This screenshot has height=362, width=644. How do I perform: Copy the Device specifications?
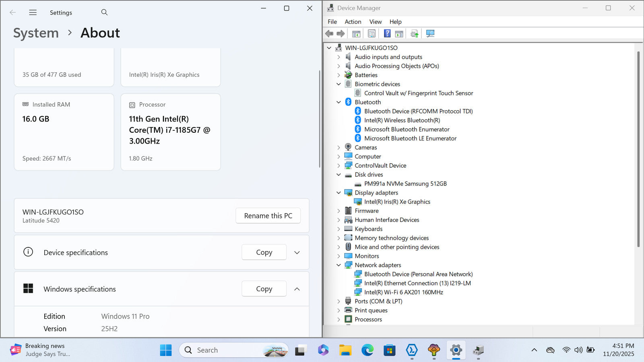click(x=264, y=253)
